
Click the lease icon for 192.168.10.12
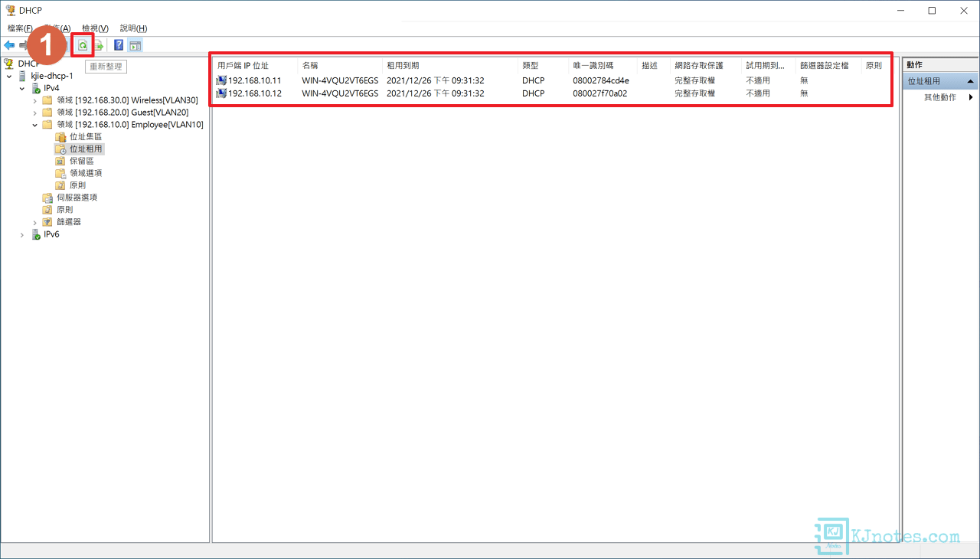point(221,93)
